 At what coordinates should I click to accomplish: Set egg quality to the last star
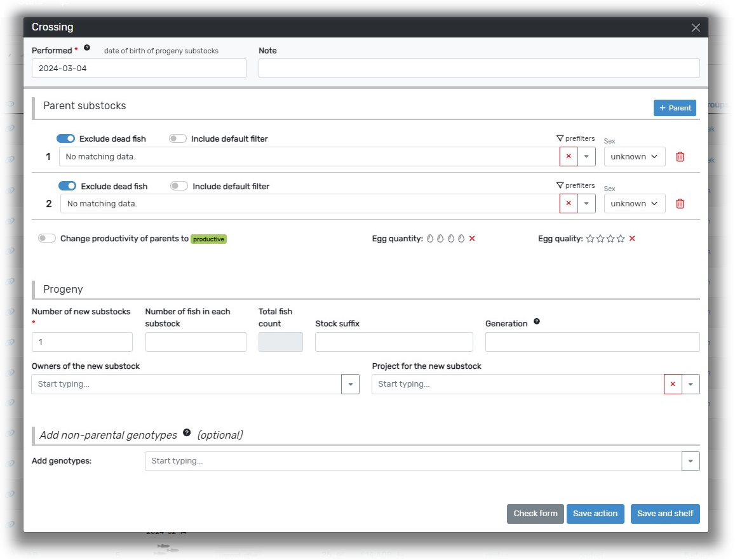point(621,239)
